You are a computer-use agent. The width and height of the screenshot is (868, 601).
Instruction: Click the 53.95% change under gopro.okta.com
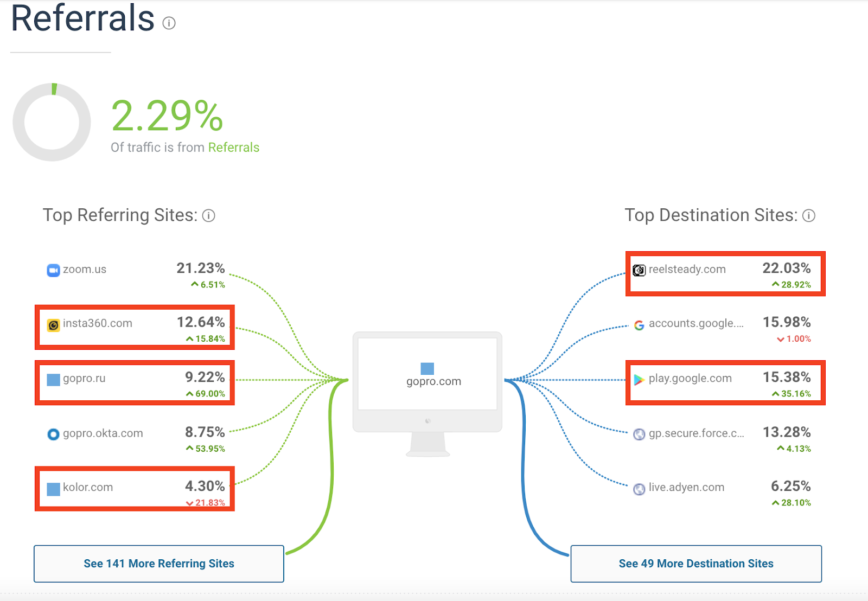coord(205,449)
